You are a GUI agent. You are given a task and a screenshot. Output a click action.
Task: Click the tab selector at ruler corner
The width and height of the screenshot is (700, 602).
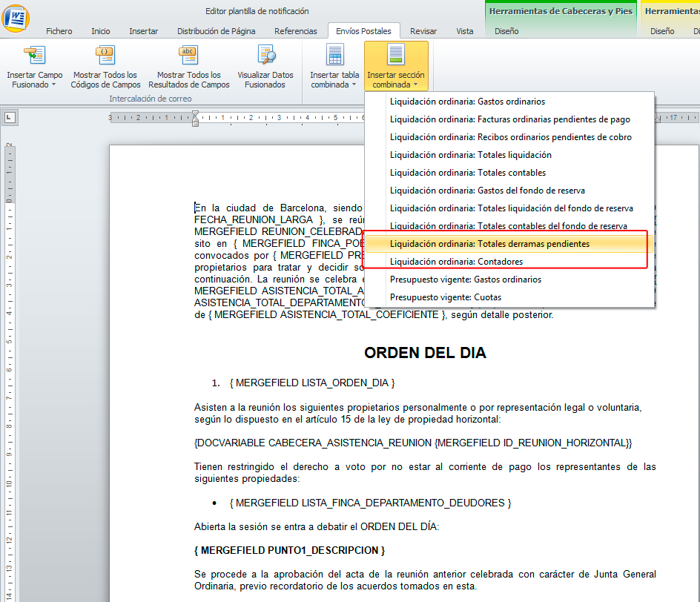[10, 117]
